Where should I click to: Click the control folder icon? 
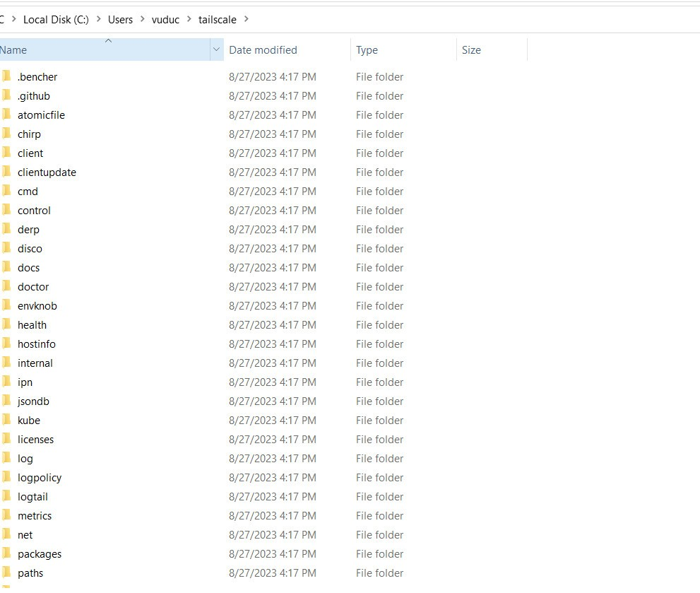click(x=6, y=210)
